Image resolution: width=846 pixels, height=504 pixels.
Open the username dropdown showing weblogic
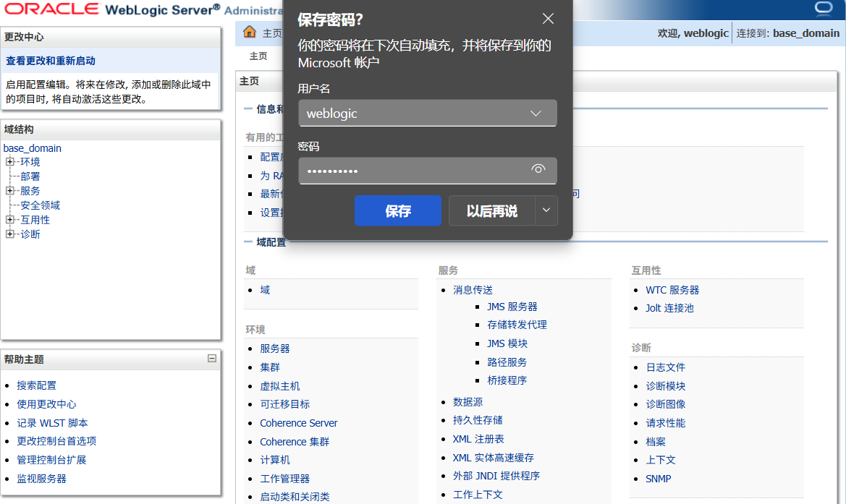click(x=427, y=114)
